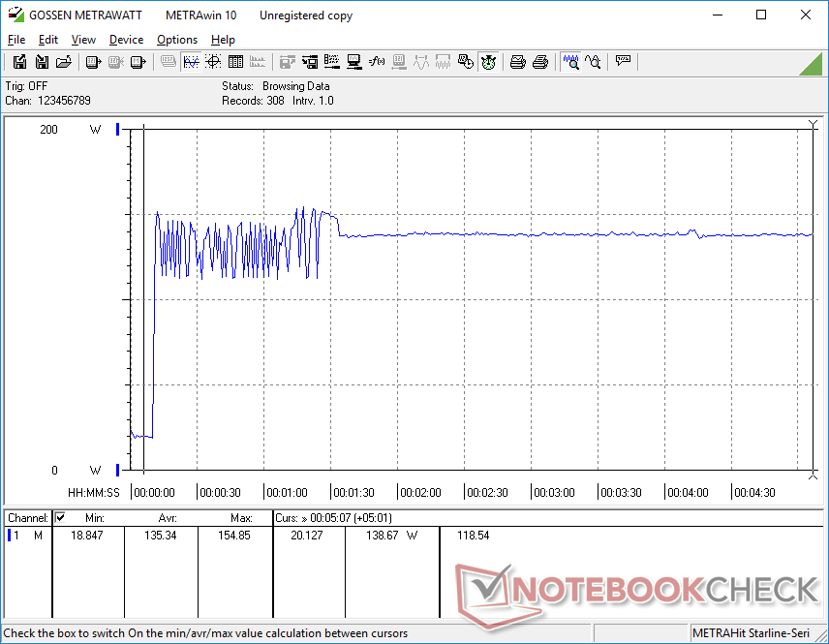Click the blue marker beside 200 W
The width and height of the screenshot is (829, 644).
118,129
